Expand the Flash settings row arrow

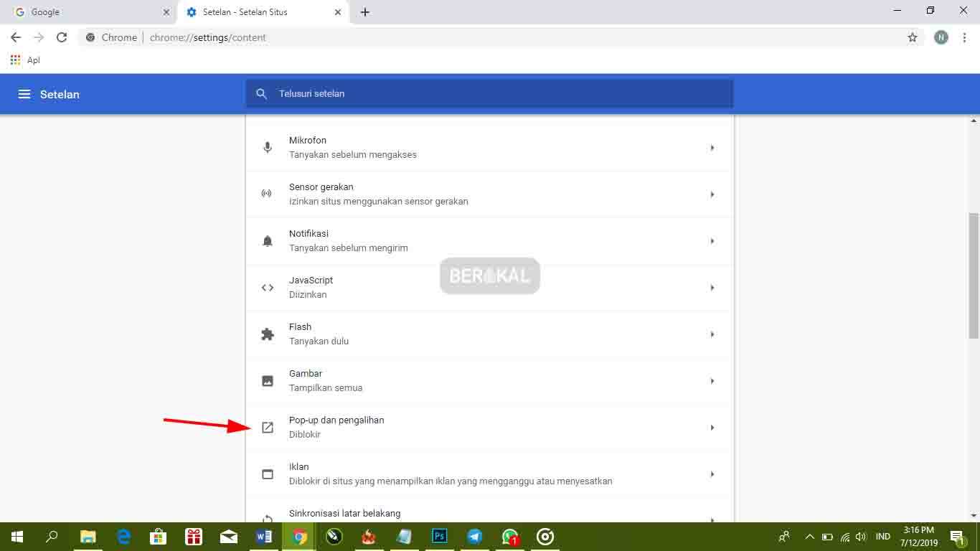click(x=712, y=334)
